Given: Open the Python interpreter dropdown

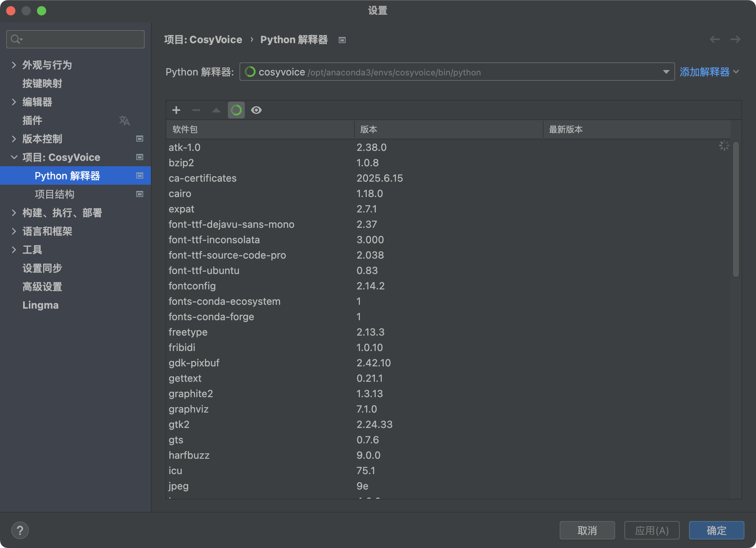Looking at the screenshot, I should point(666,72).
